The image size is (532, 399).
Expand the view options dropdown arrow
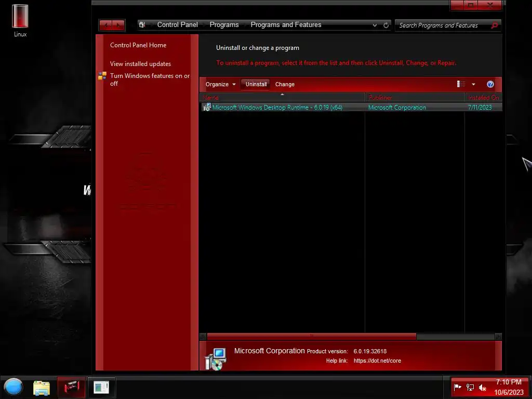tap(473, 85)
